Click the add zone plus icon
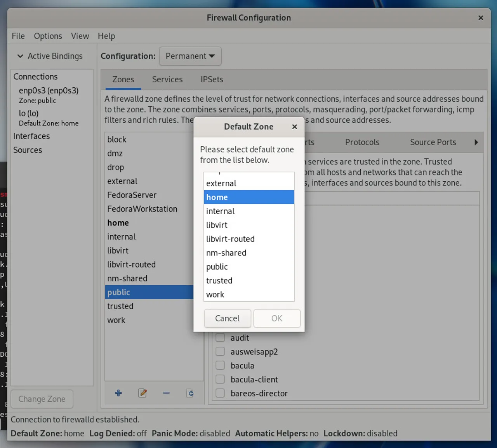 tap(118, 393)
